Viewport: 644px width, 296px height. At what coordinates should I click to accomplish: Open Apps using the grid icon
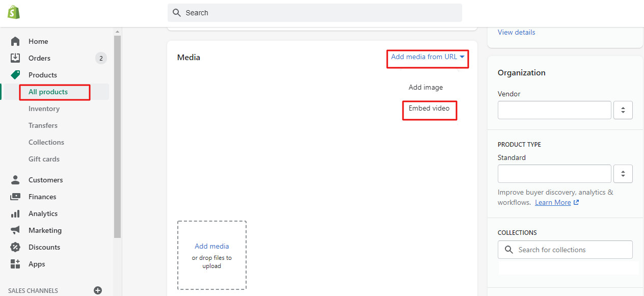[15, 263]
